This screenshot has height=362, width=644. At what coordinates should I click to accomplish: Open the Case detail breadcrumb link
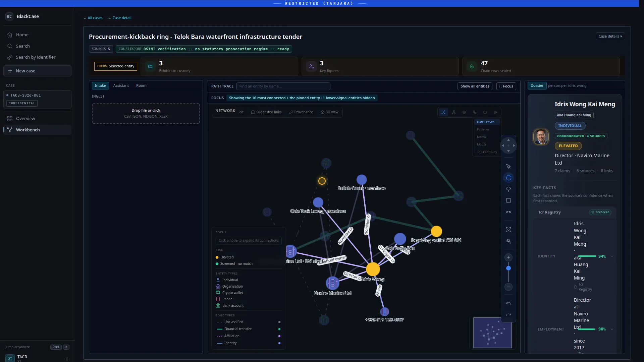coord(120,18)
